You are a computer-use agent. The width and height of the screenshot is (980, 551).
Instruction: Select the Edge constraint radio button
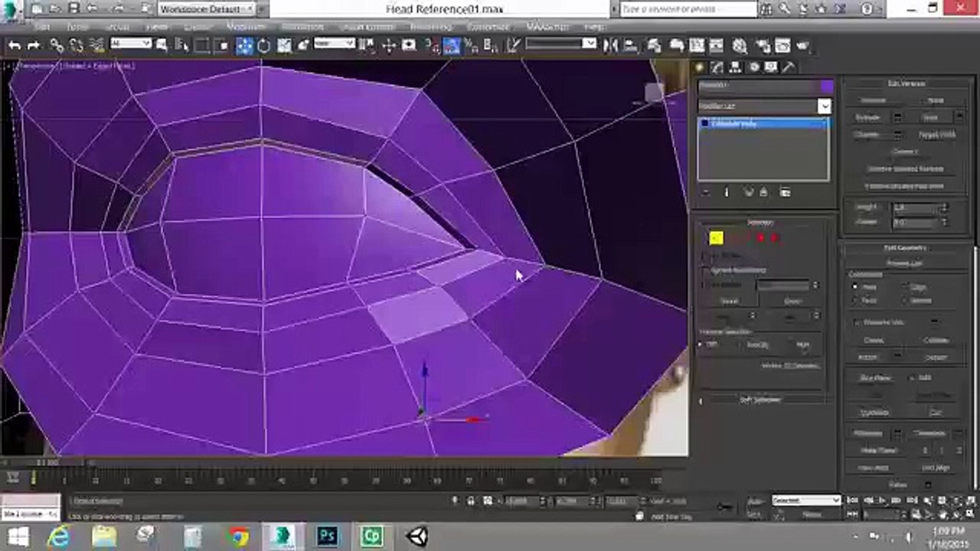905,286
